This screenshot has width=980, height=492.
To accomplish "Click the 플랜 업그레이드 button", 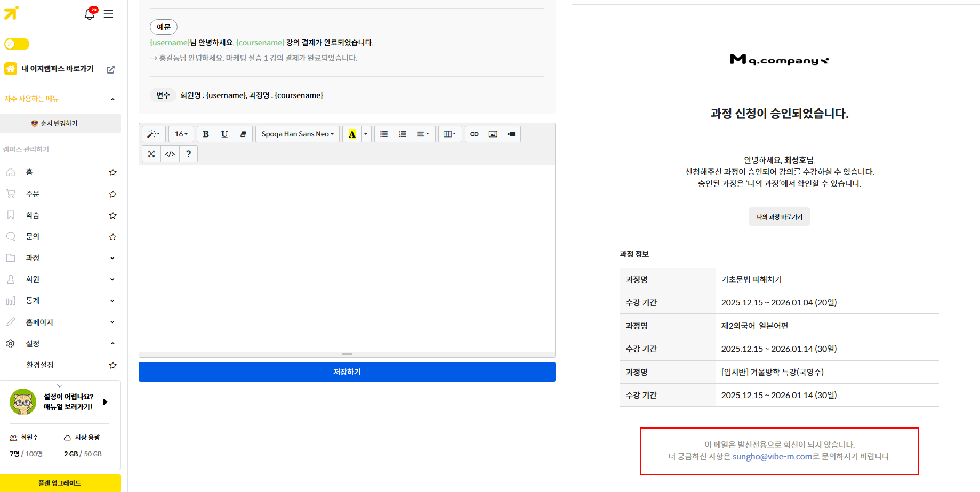I will 60,483.
